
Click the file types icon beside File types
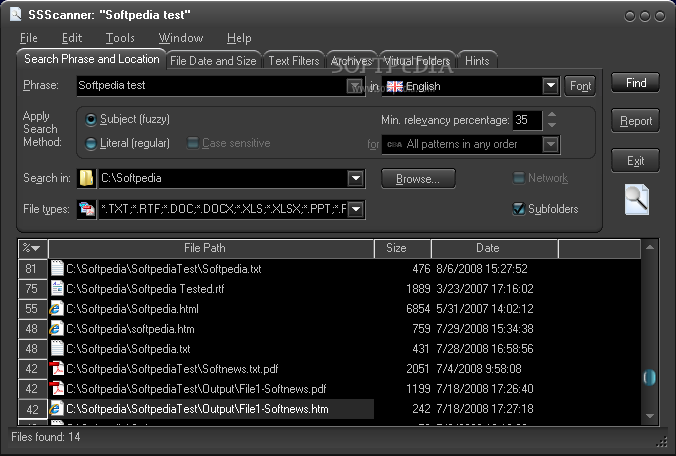click(87, 209)
